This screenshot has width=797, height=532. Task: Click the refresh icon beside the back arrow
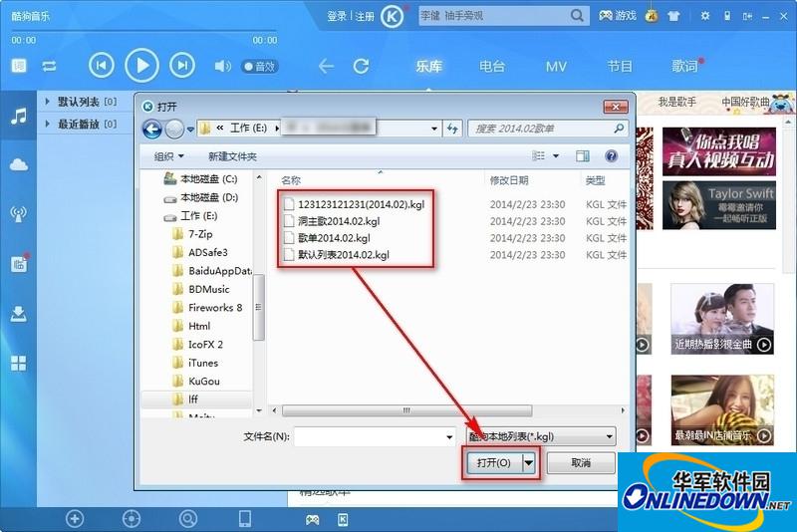361,66
